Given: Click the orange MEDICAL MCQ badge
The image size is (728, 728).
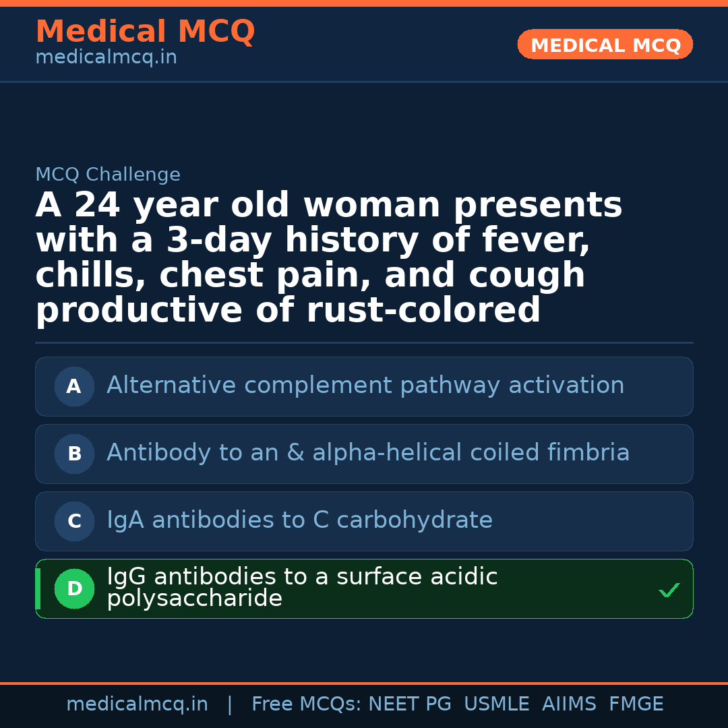Looking at the screenshot, I should 605,44.
